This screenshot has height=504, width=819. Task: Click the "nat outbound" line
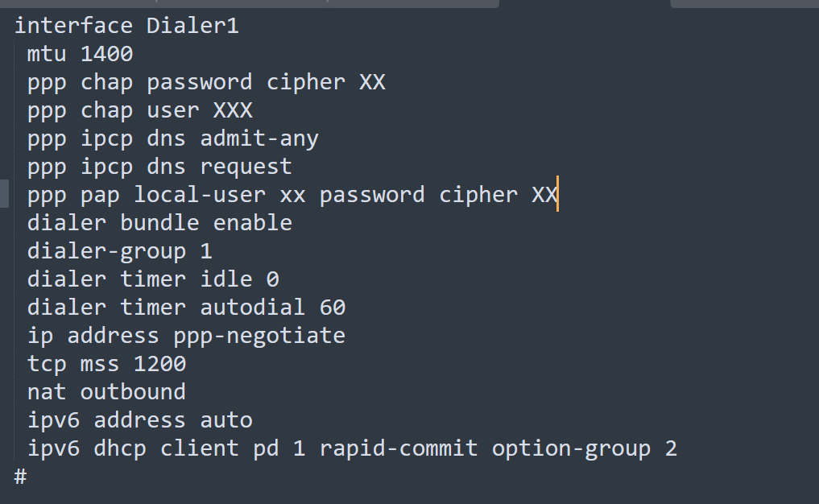pyautogui.click(x=106, y=391)
